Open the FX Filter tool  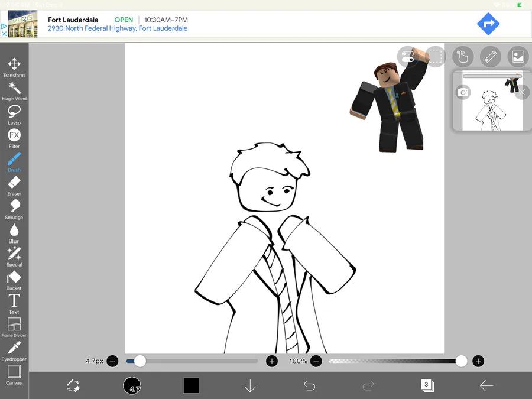pos(14,139)
